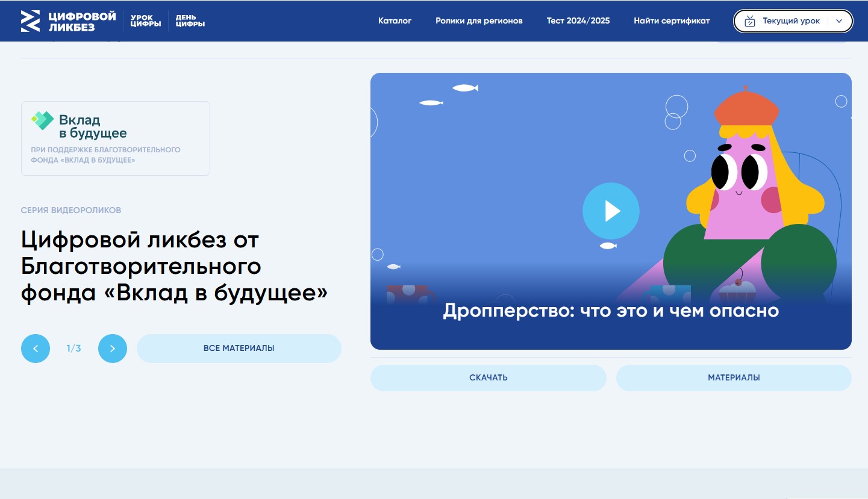
Task: Open the Урок цифры logo link
Action: (x=146, y=21)
